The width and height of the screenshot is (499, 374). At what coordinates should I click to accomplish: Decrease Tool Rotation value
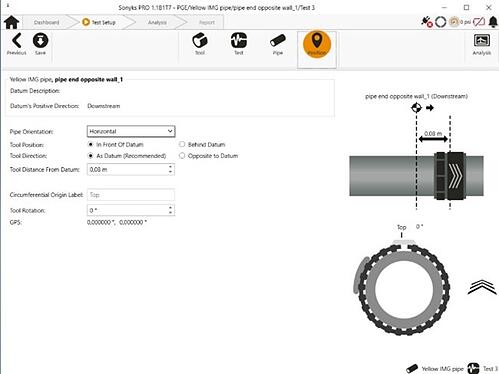click(170, 213)
